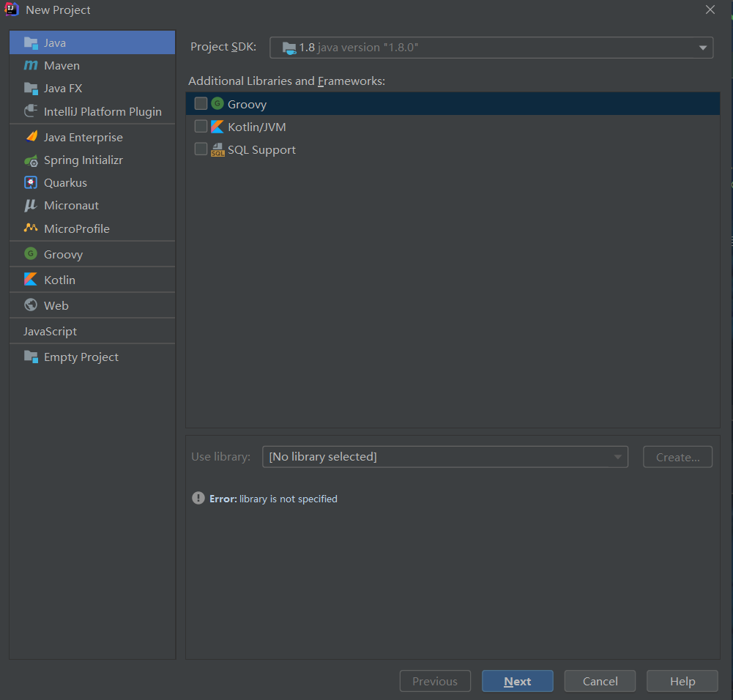The image size is (733, 700).
Task: Enable the Kotlin/JVM checkbox
Action: 201,126
